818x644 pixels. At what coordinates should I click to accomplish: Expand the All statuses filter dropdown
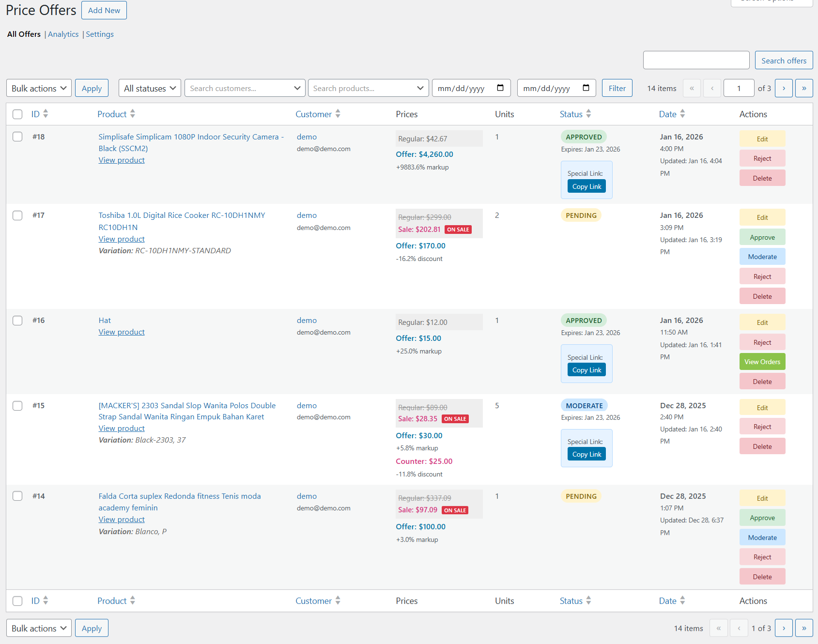tap(150, 88)
